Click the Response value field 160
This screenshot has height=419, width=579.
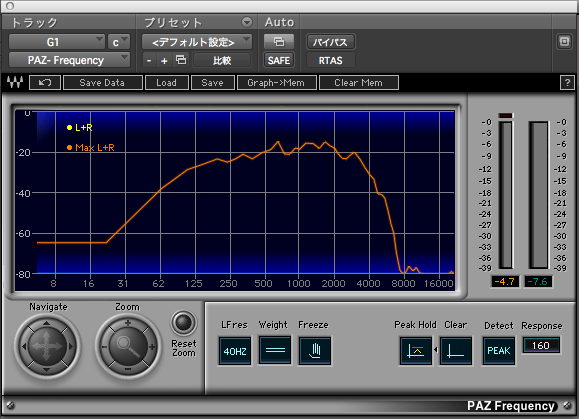(541, 346)
